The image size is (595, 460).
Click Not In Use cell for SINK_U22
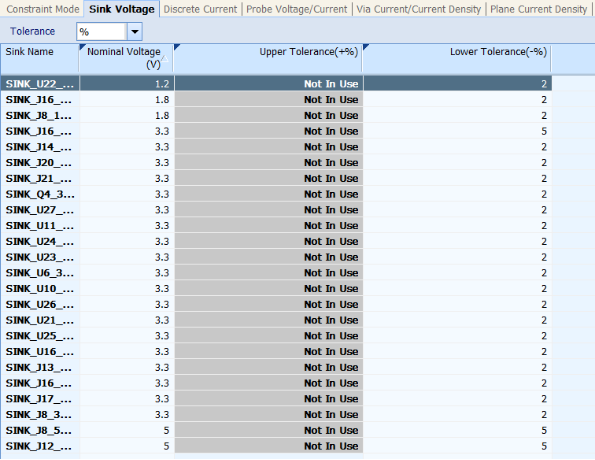click(x=269, y=83)
